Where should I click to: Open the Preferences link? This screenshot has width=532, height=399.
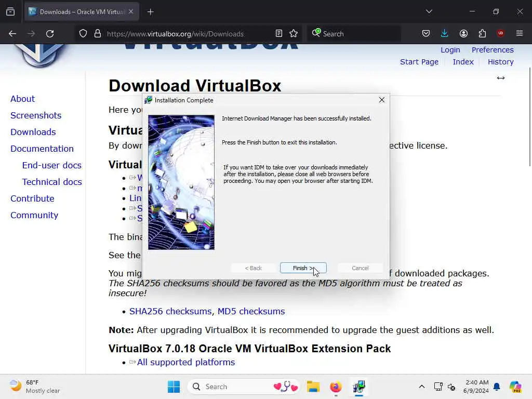[x=493, y=50]
